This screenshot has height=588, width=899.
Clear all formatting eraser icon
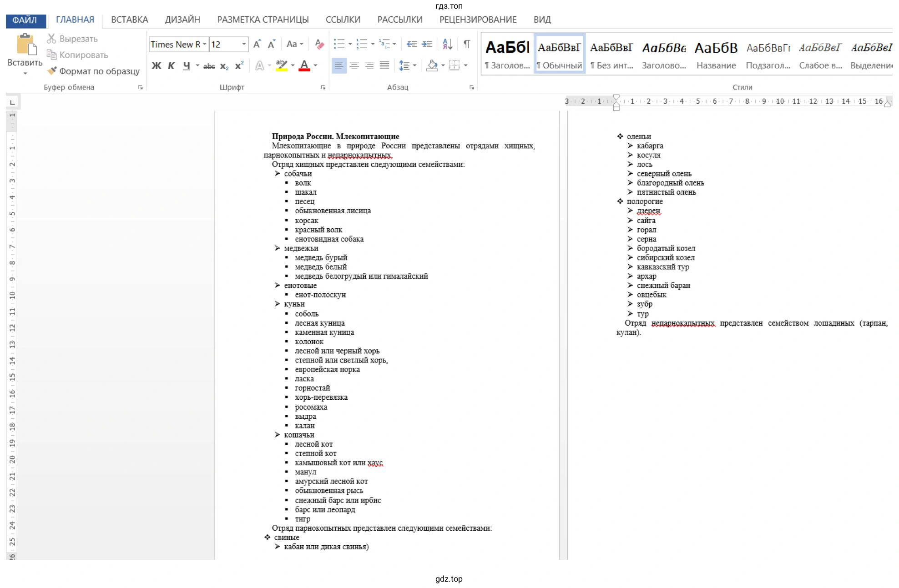319,44
